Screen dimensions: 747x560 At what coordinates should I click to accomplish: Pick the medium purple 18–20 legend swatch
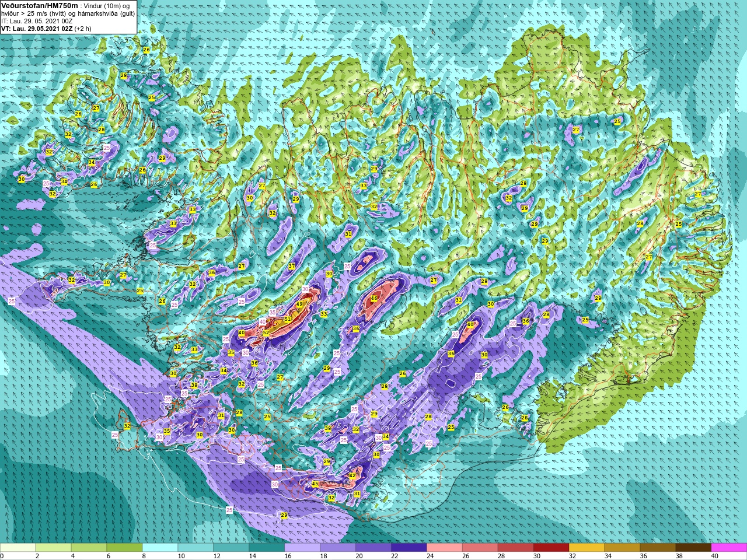(338, 548)
